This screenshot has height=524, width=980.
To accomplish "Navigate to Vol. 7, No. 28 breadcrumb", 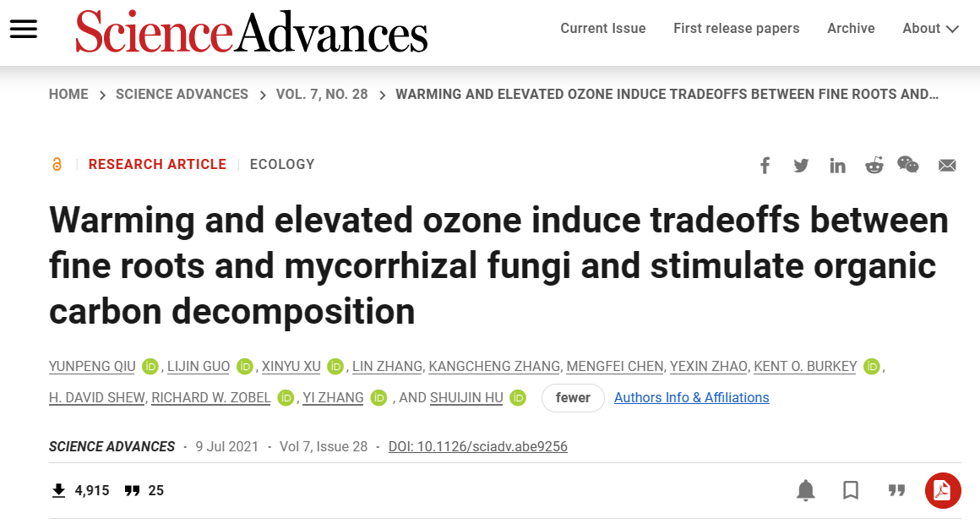I will coord(322,95).
